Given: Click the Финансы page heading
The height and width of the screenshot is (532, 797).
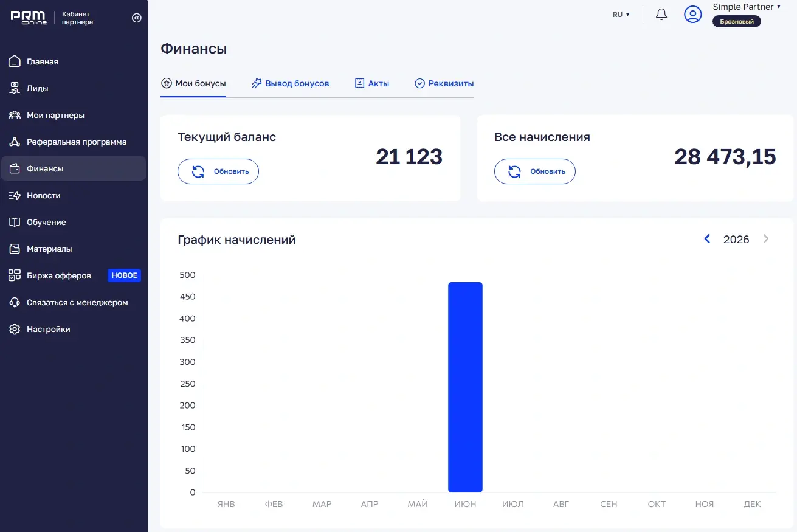Looking at the screenshot, I should click(x=193, y=49).
